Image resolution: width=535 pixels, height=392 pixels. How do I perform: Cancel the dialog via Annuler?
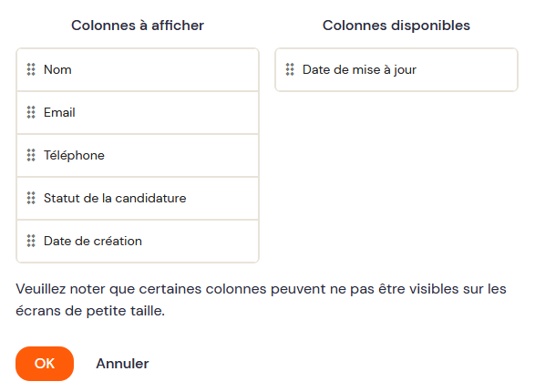[x=122, y=364]
